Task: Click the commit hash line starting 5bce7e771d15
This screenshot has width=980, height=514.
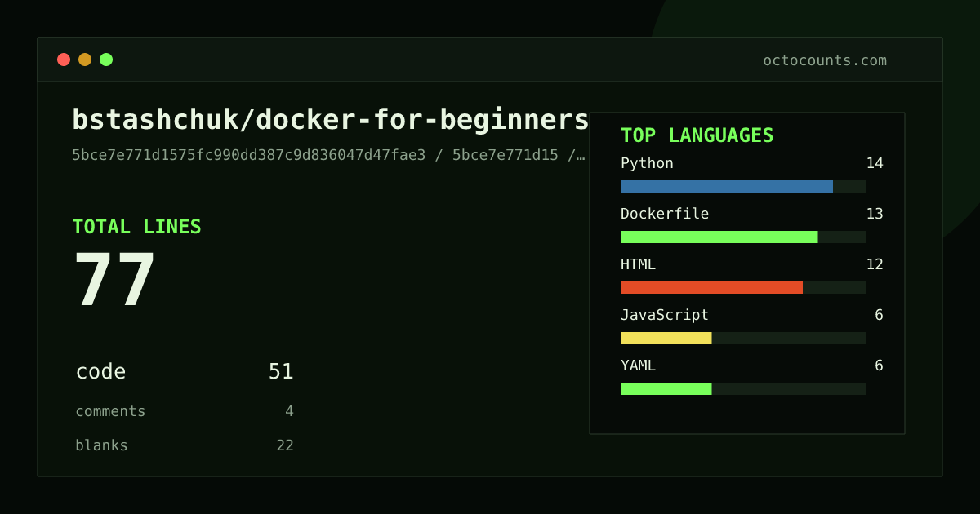Action: 328,155
